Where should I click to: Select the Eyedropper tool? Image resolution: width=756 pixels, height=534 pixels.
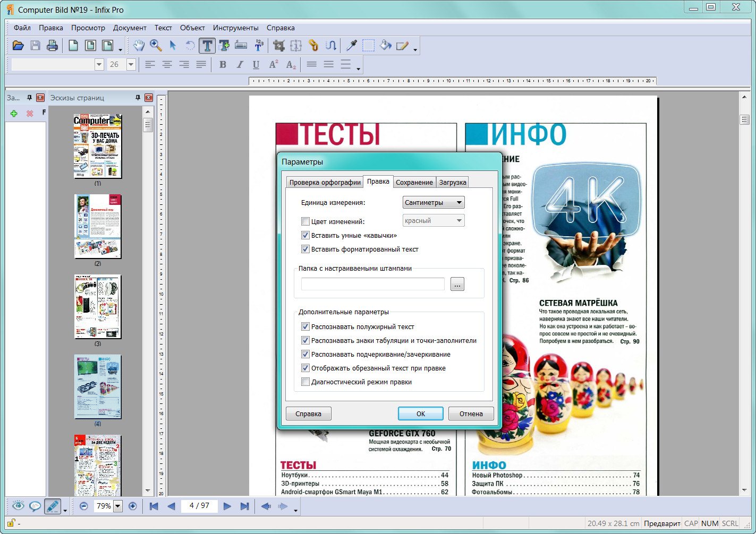click(x=351, y=46)
